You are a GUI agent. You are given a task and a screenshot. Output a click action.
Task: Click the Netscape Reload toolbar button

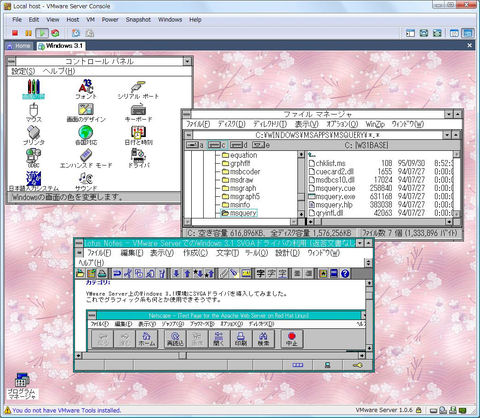(x=175, y=339)
